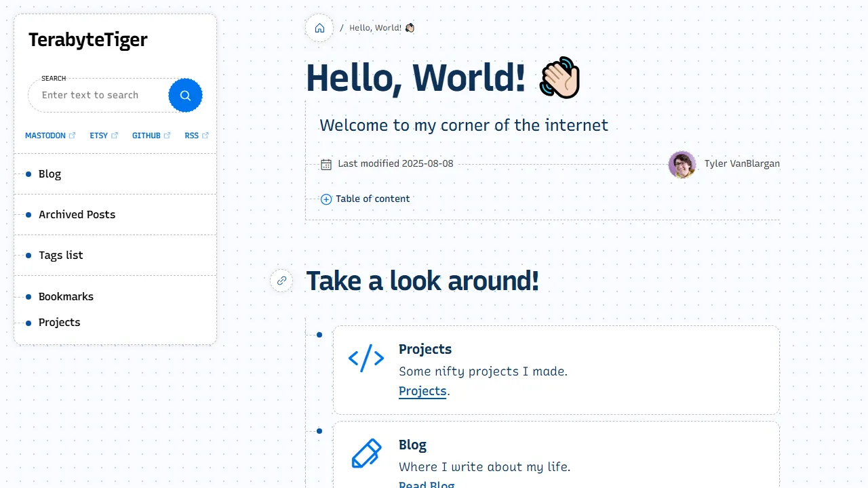
Task: Click the calendar icon beside the last modified date
Action: [x=326, y=163]
